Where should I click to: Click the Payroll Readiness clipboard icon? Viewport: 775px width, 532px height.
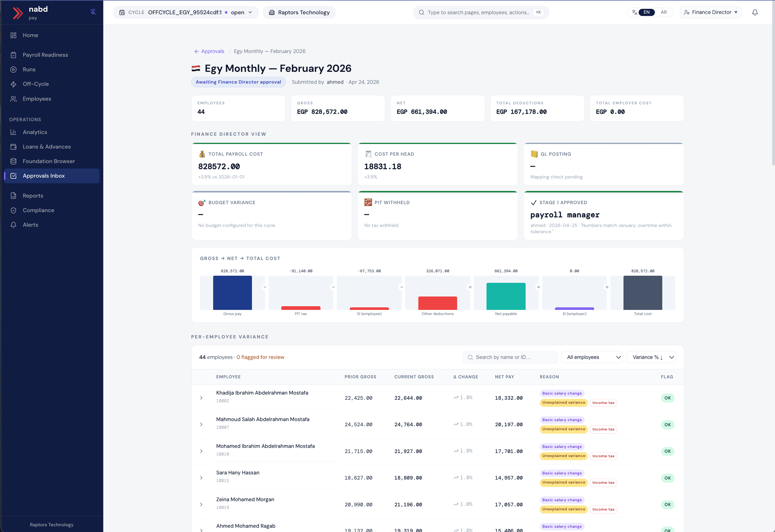13,55
